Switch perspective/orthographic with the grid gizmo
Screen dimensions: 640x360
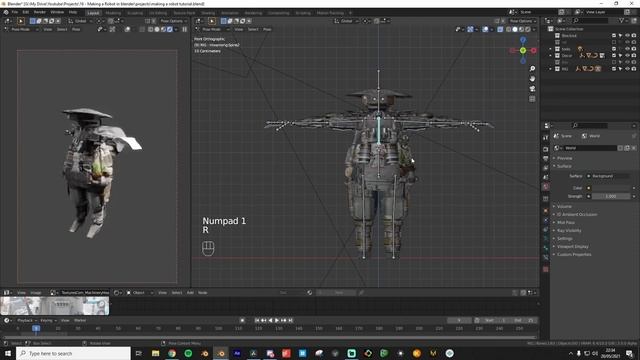pos(532,99)
